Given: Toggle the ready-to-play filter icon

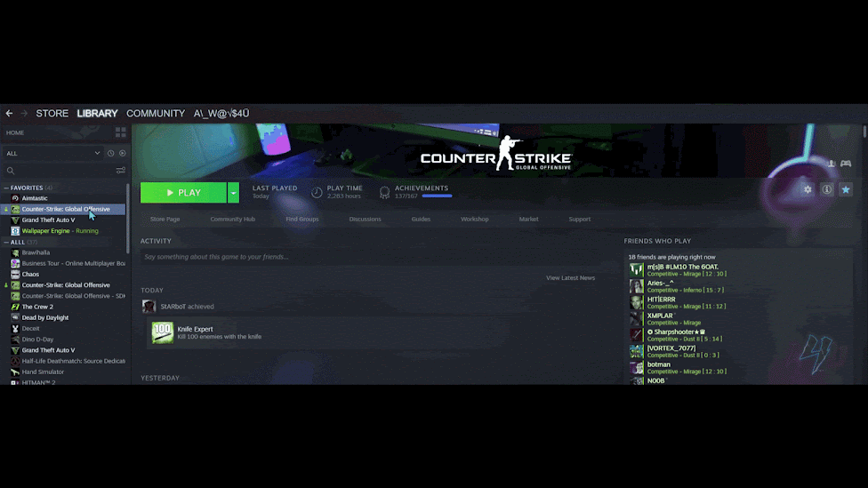Looking at the screenshot, I should (123, 153).
